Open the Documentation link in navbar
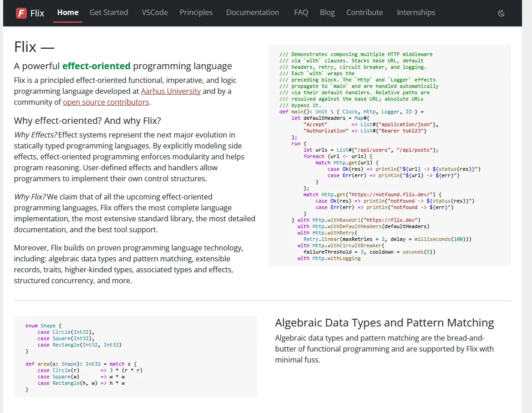 click(253, 13)
